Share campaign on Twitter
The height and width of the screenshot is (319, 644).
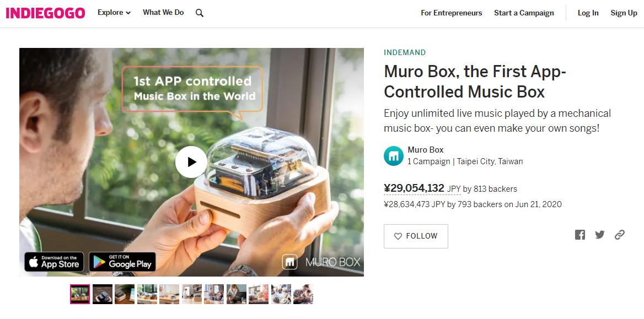[600, 235]
